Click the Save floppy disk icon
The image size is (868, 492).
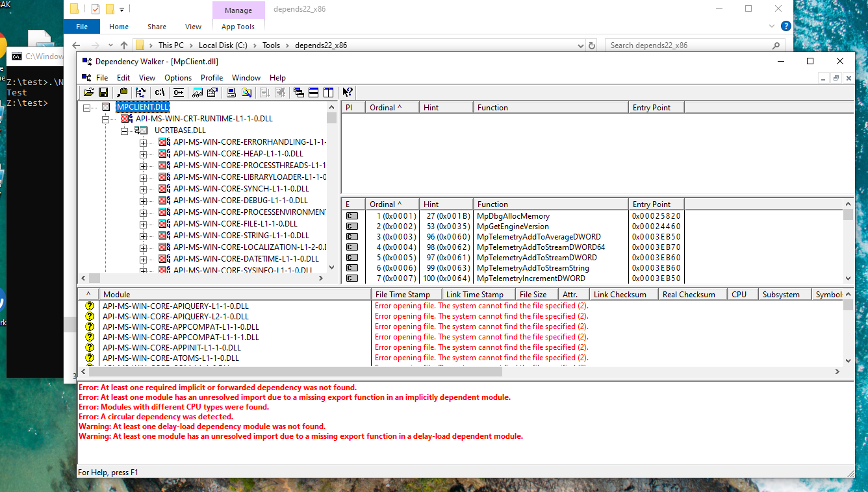(x=103, y=92)
